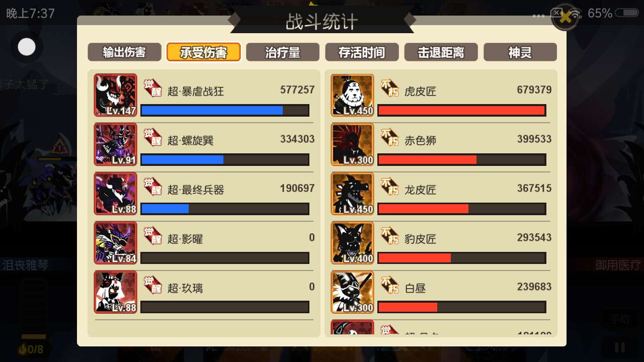Close the 战斗统计 window with X
The image size is (644, 362).
tap(566, 18)
